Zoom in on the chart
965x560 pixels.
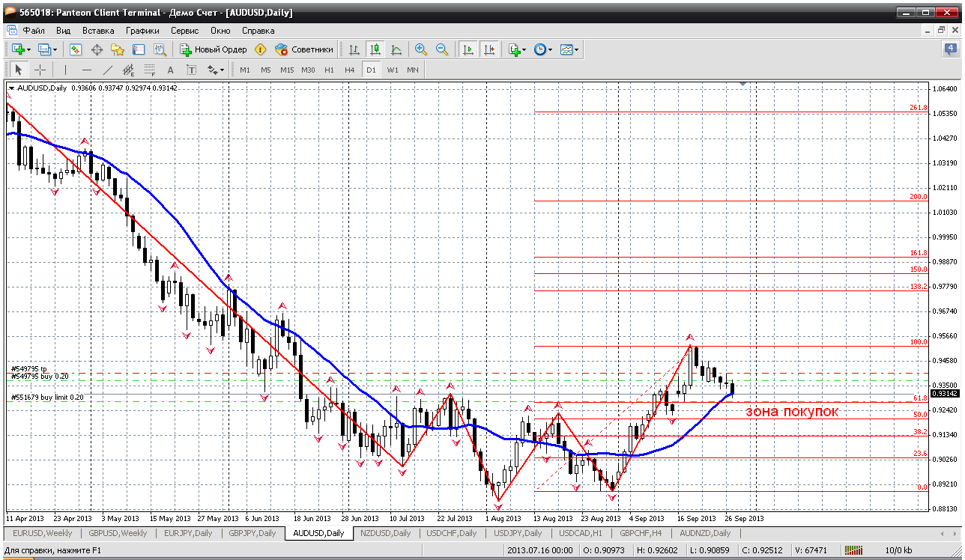pyautogui.click(x=421, y=49)
